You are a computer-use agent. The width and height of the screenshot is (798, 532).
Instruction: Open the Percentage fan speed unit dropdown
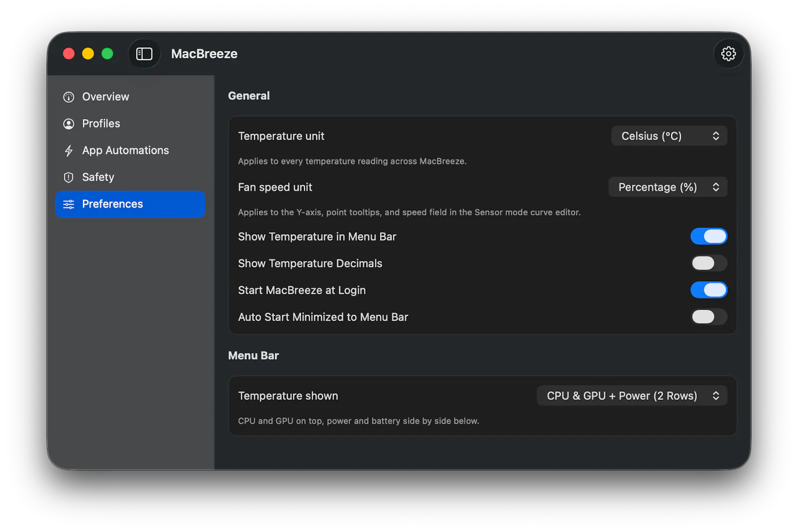pos(668,187)
